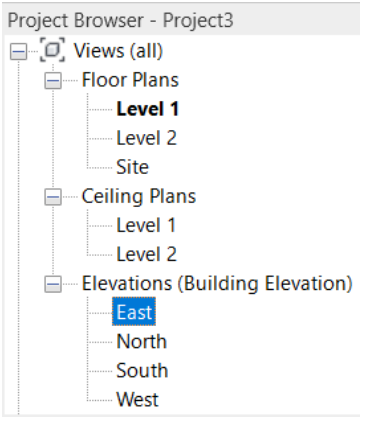Select the West elevation view
This screenshot has width=380, height=431.
point(137,400)
